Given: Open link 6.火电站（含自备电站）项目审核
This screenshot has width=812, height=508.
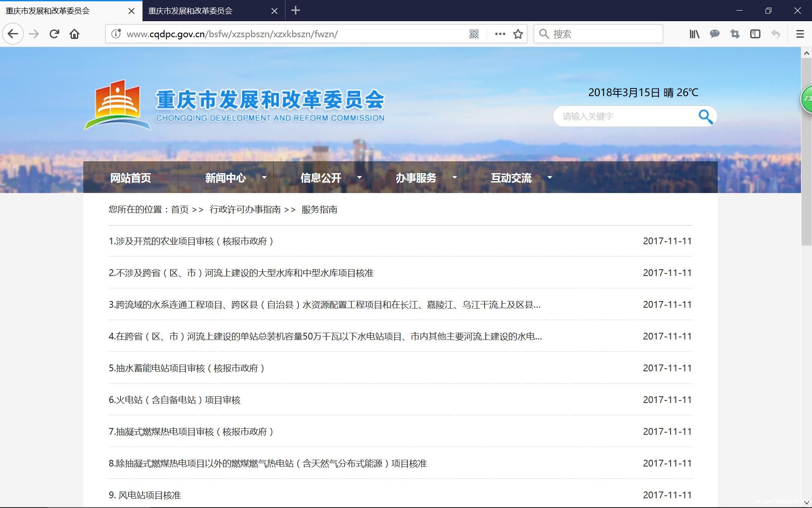Looking at the screenshot, I should pos(175,400).
